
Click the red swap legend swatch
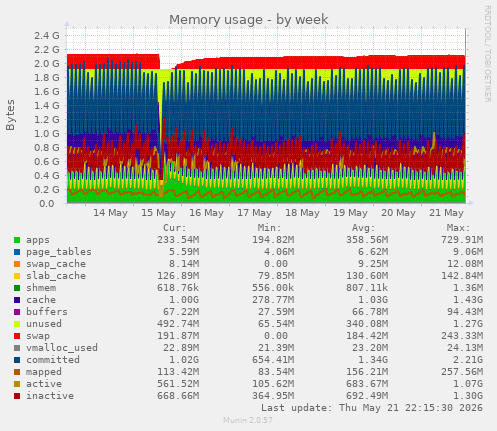(x=17, y=336)
